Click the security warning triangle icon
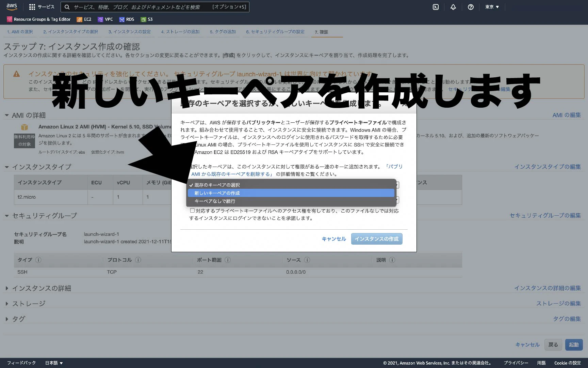Viewport: 588px width, 368px height. pyautogui.click(x=16, y=74)
